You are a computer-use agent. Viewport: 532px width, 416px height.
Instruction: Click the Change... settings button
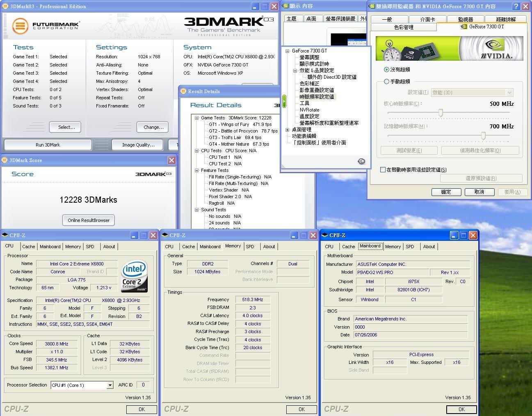click(x=153, y=127)
